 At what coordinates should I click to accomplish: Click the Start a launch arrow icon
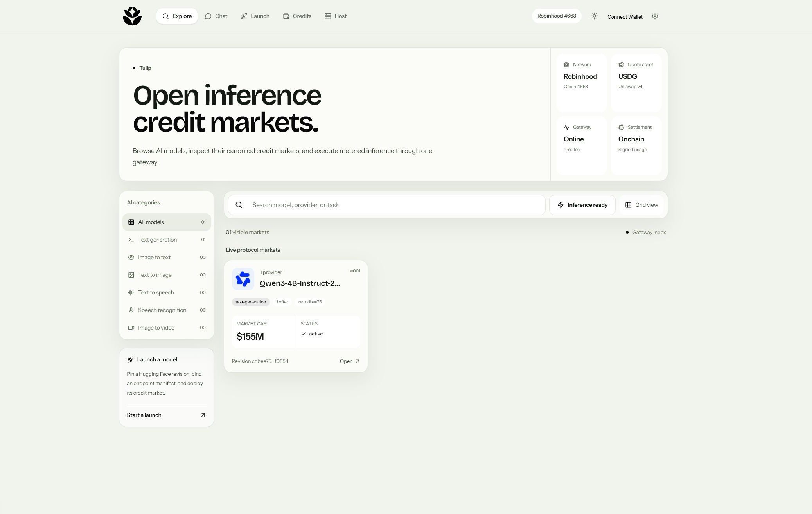click(x=203, y=415)
